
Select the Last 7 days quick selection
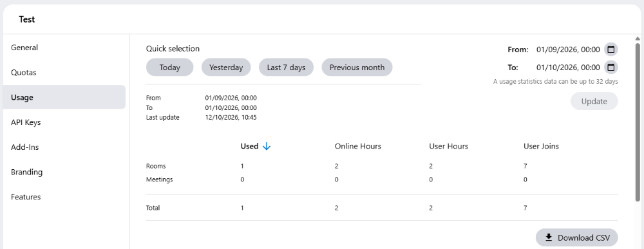pos(287,68)
